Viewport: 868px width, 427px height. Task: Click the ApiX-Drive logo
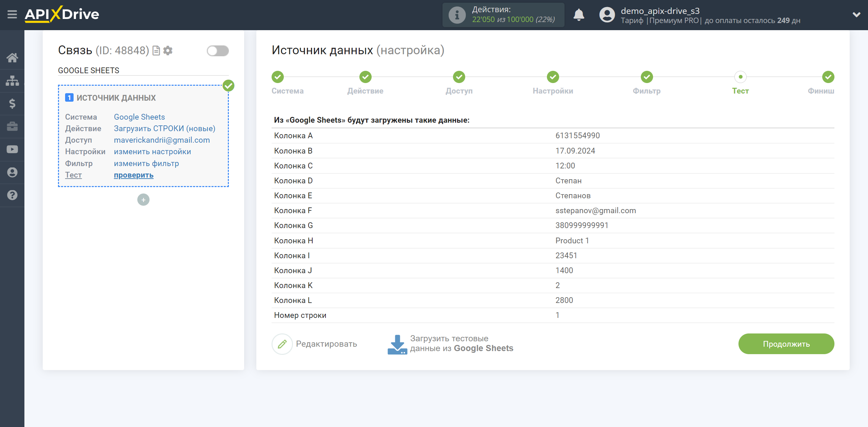(62, 14)
